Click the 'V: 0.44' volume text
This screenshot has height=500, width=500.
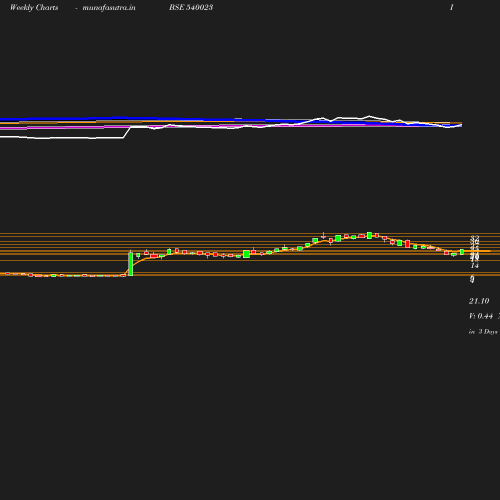coord(481,316)
